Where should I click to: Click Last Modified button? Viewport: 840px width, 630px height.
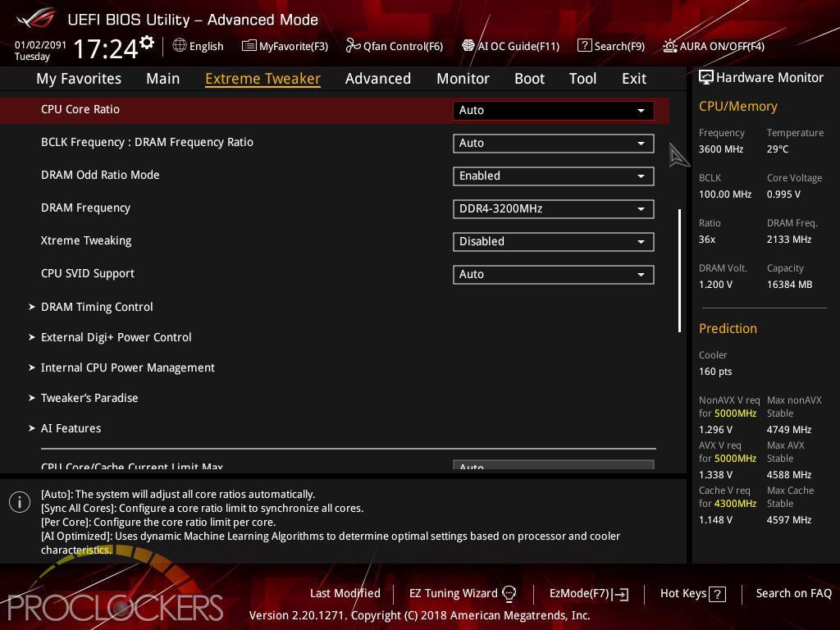[345, 594]
